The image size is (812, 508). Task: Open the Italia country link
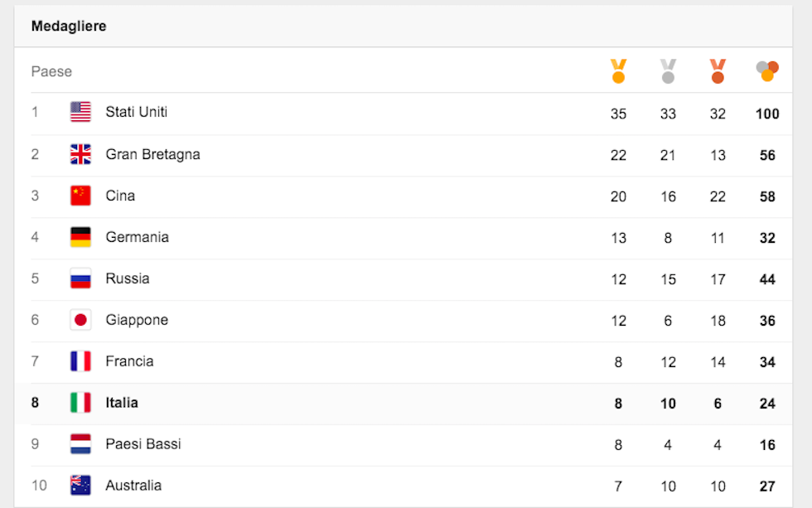(122, 403)
